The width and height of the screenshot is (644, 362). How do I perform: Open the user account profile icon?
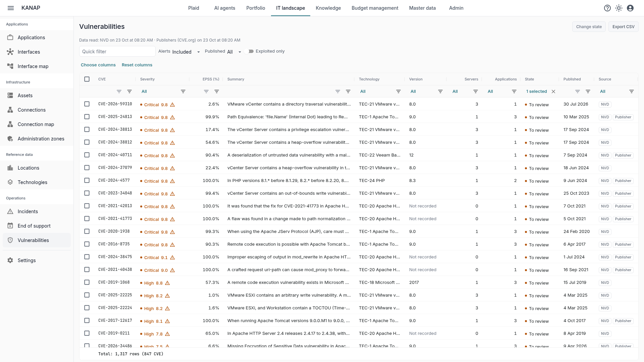(x=630, y=8)
